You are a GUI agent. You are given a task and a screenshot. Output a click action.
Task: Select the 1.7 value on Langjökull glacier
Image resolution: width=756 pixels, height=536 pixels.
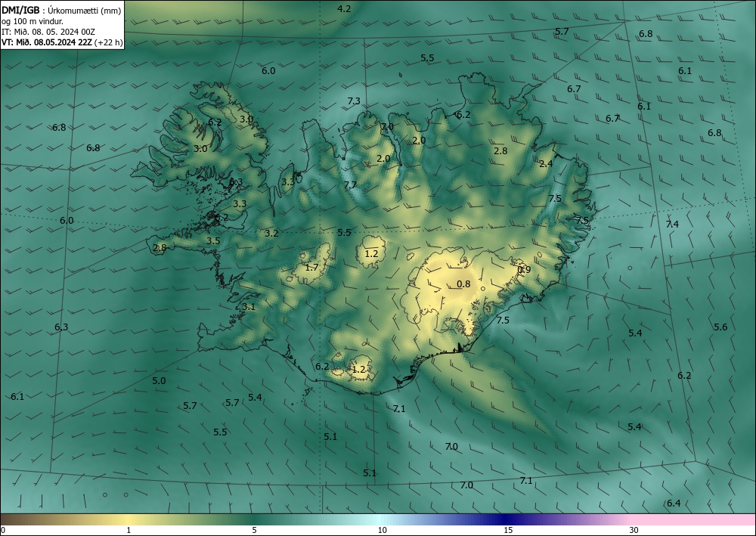tap(312, 267)
